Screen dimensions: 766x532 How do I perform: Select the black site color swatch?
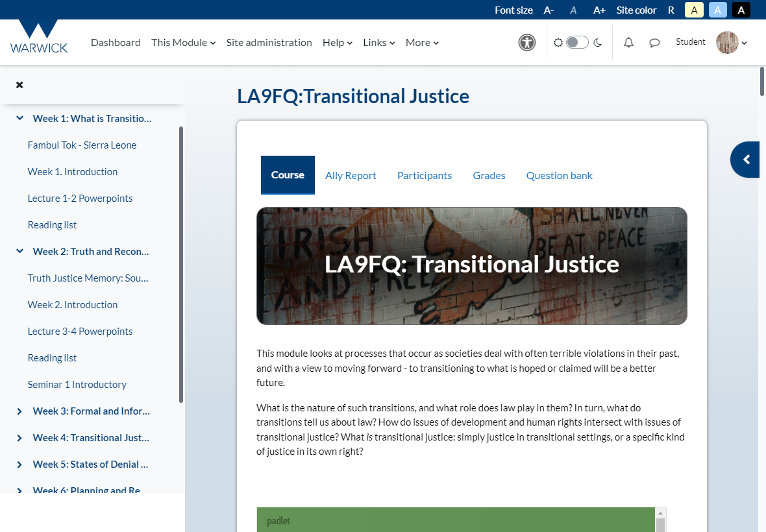(x=741, y=10)
